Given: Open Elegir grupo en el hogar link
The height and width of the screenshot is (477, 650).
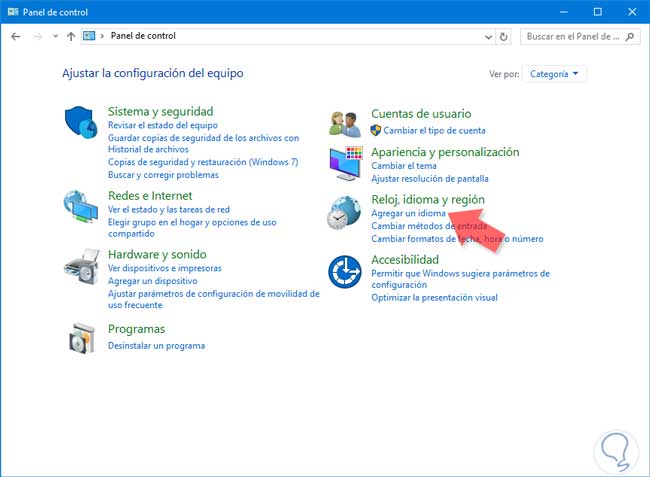Looking at the screenshot, I should 192,228.
